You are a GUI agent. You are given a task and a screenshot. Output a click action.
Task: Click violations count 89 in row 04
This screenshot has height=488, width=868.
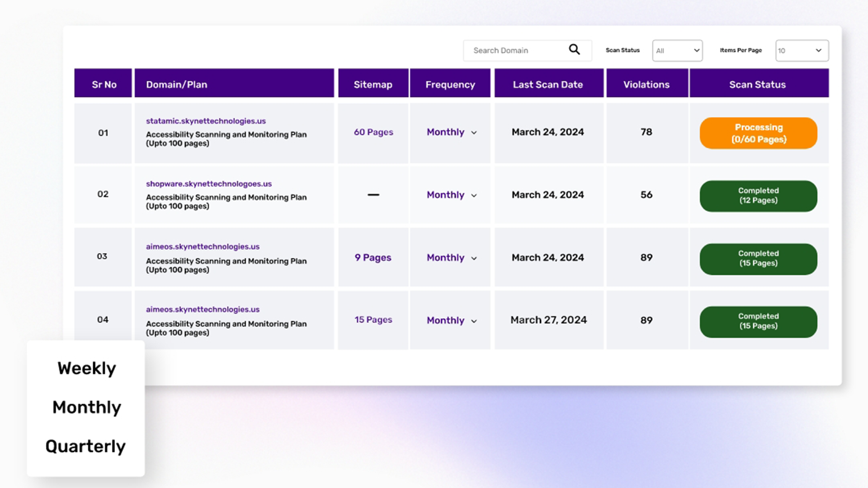tap(646, 320)
